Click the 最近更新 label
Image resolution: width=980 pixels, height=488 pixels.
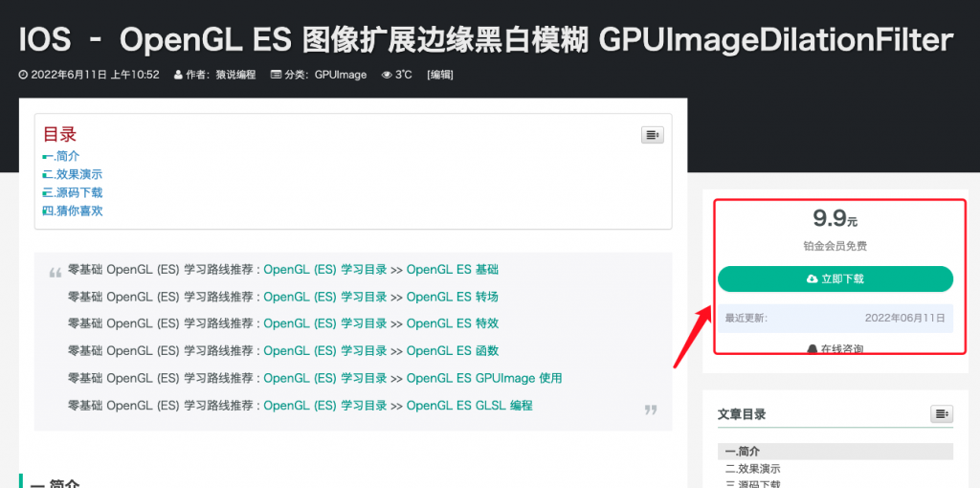(746, 318)
